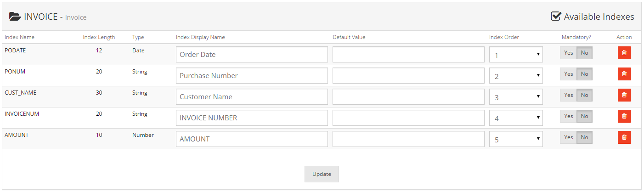Screen dimensions: 644x192
Task: Click the Update button
Action: click(x=322, y=174)
